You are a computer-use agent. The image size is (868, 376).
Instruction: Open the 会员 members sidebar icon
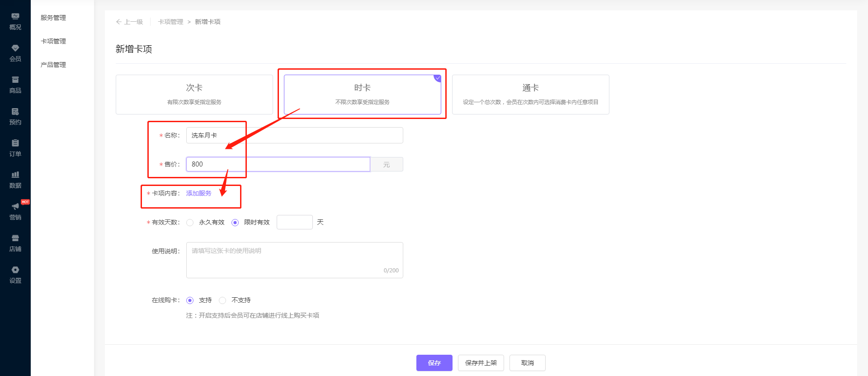(x=15, y=53)
